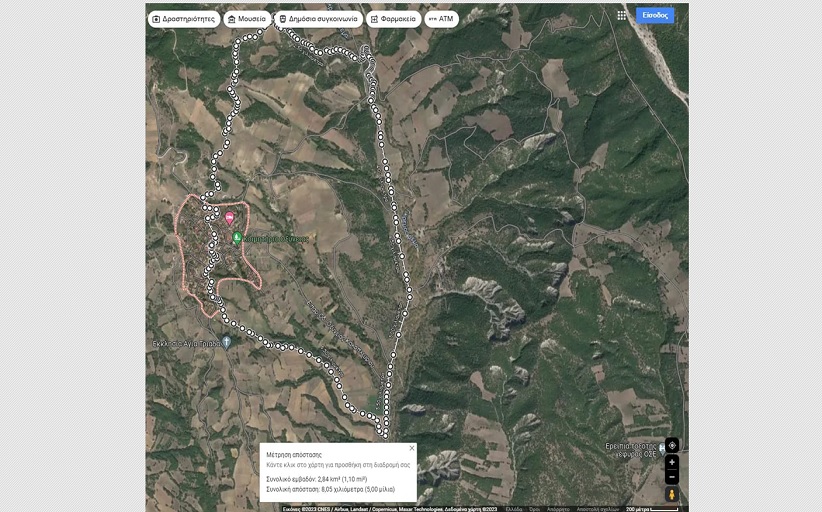
Task: Click the Αποστολή σχολίων footer link
Action: (x=598, y=509)
